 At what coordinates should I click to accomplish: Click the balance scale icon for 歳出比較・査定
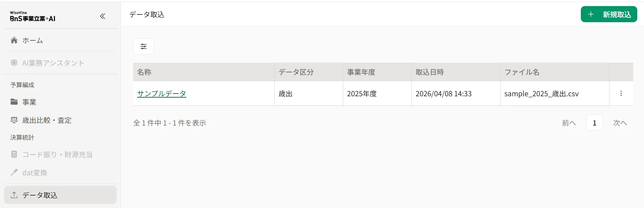click(14, 120)
